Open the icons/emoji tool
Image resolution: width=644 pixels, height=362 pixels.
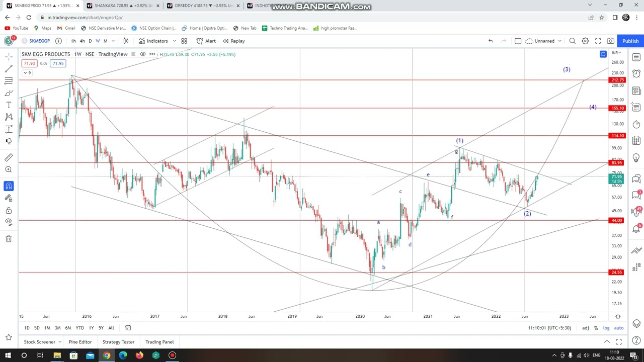point(9,141)
